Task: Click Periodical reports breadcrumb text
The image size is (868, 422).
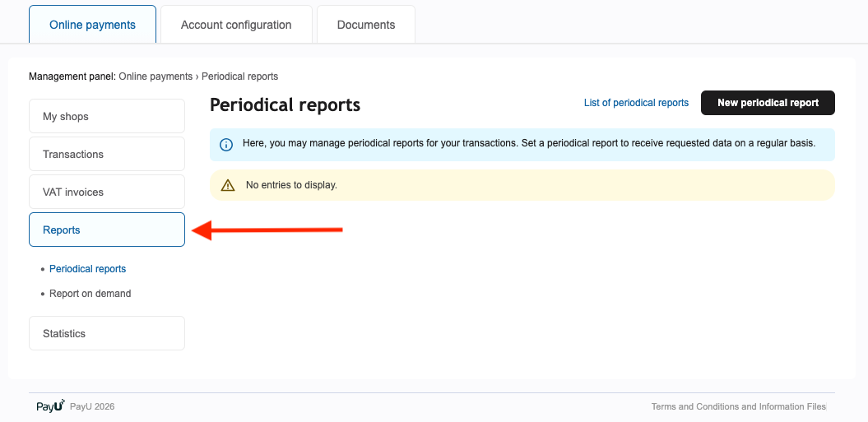Action: pos(239,77)
